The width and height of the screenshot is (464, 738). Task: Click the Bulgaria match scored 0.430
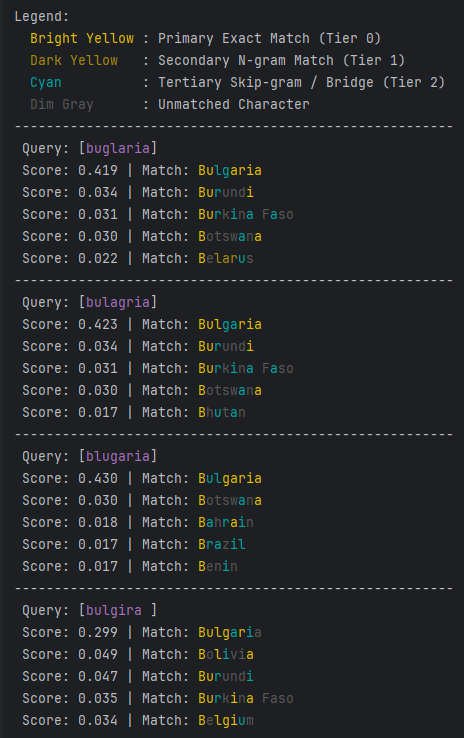(x=230, y=478)
